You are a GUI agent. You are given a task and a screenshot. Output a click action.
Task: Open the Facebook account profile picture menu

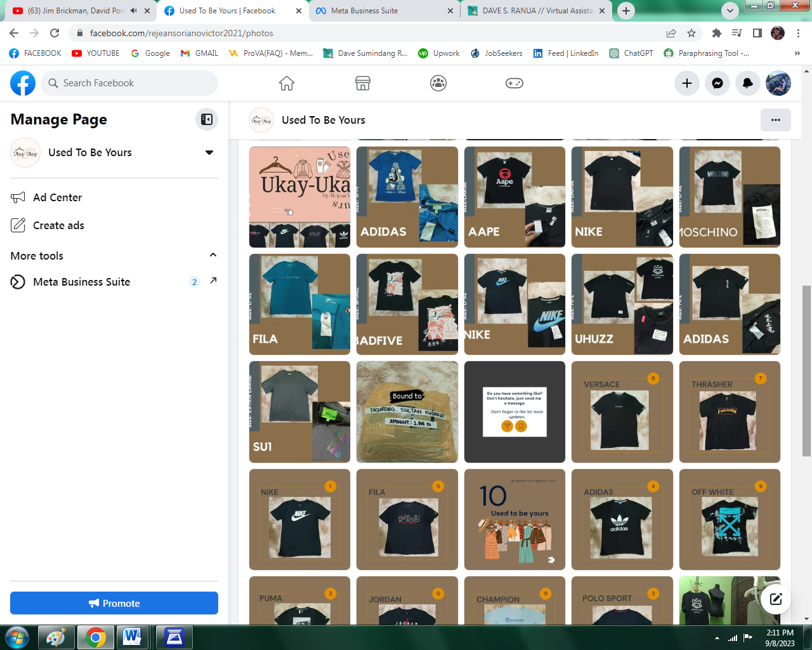point(778,83)
